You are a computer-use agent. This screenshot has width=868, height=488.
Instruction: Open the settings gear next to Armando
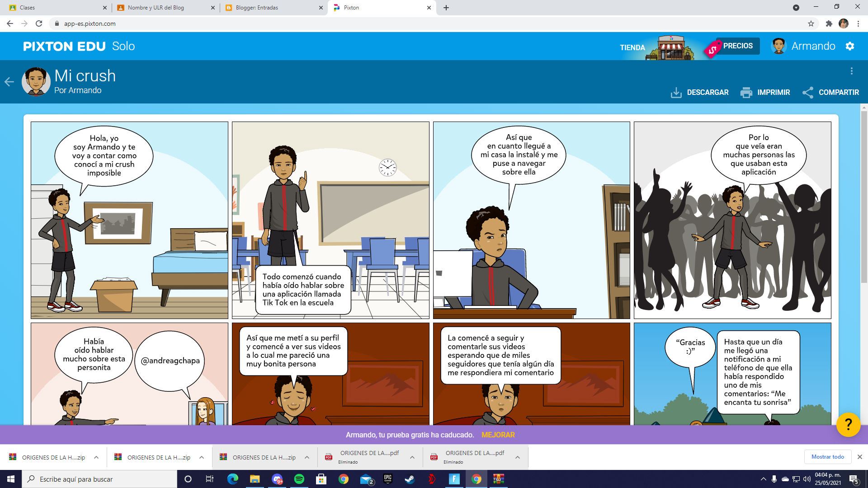click(850, 46)
